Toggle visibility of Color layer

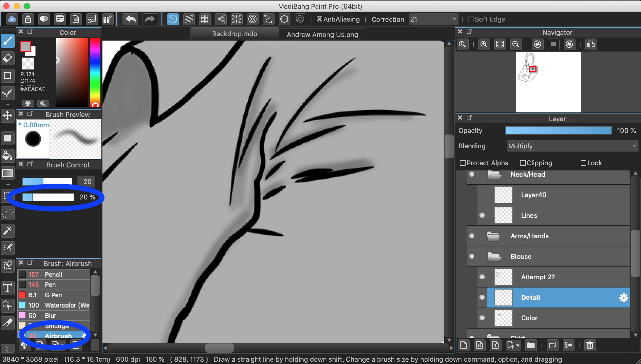point(482,318)
